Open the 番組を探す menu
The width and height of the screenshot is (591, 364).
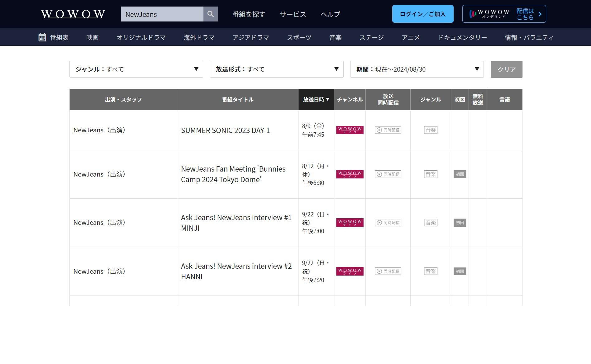(x=249, y=14)
